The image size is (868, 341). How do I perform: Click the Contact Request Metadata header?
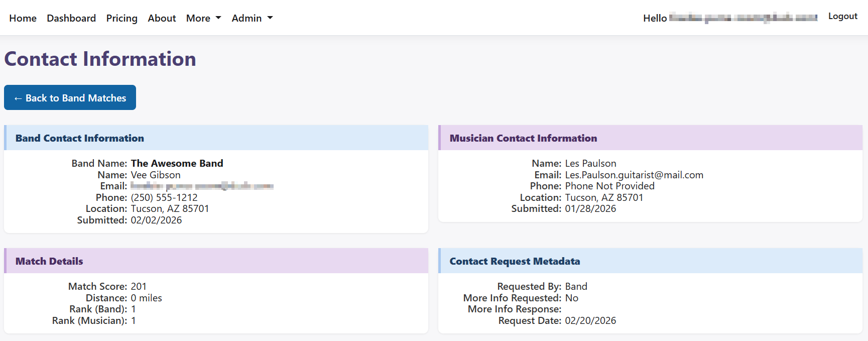point(514,261)
